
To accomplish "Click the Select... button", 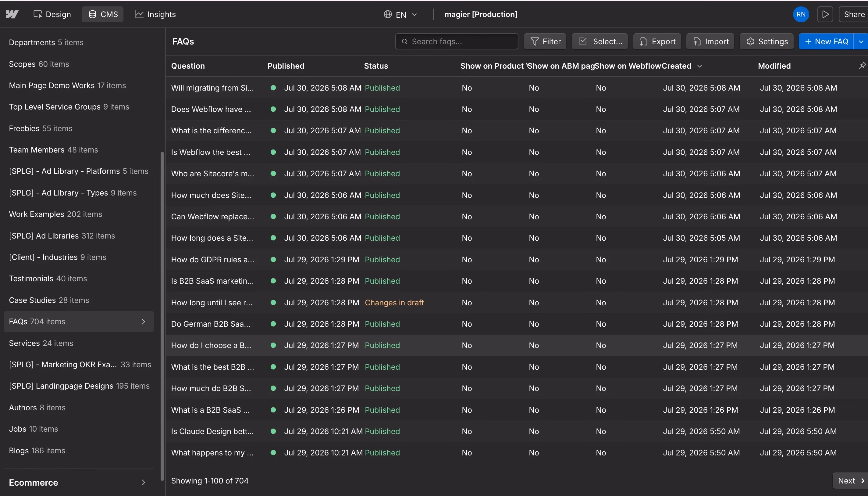I will [600, 41].
